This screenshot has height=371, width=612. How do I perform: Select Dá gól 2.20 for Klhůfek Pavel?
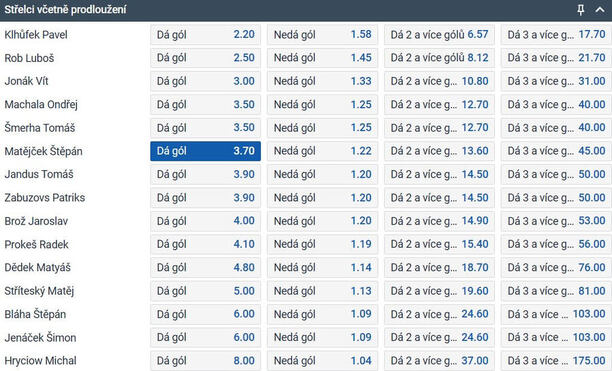tap(205, 34)
